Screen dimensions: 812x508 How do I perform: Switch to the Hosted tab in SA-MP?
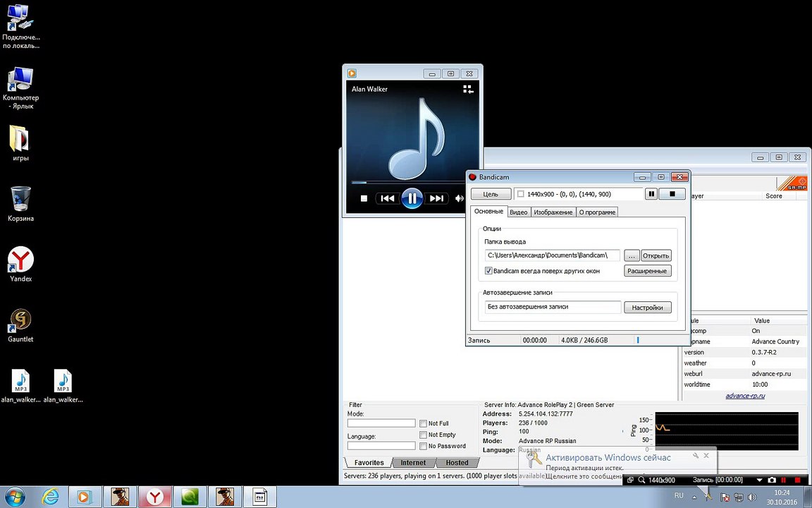(x=457, y=462)
